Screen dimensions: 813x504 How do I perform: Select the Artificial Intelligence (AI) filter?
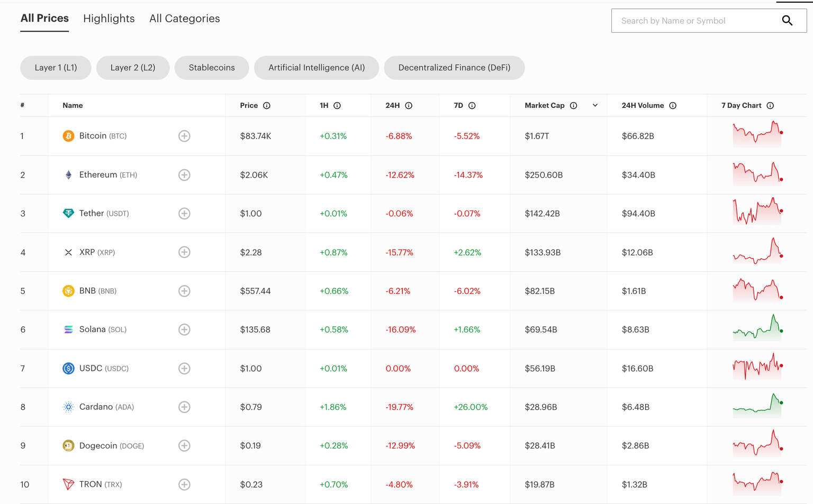pyautogui.click(x=316, y=68)
